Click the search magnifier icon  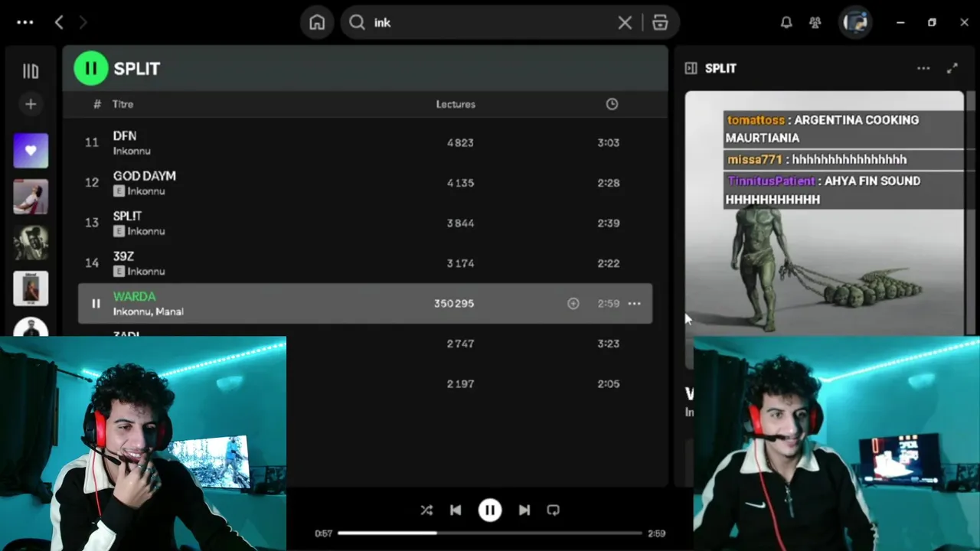[x=358, y=22]
